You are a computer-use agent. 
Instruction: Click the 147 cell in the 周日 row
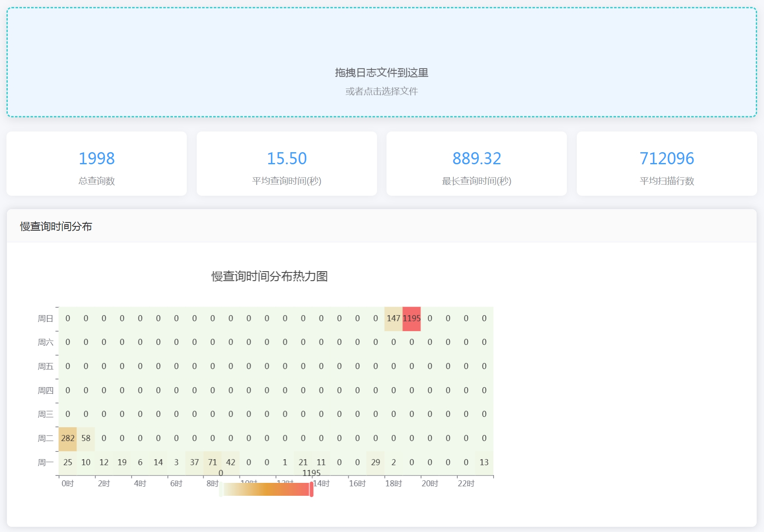coord(393,318)
